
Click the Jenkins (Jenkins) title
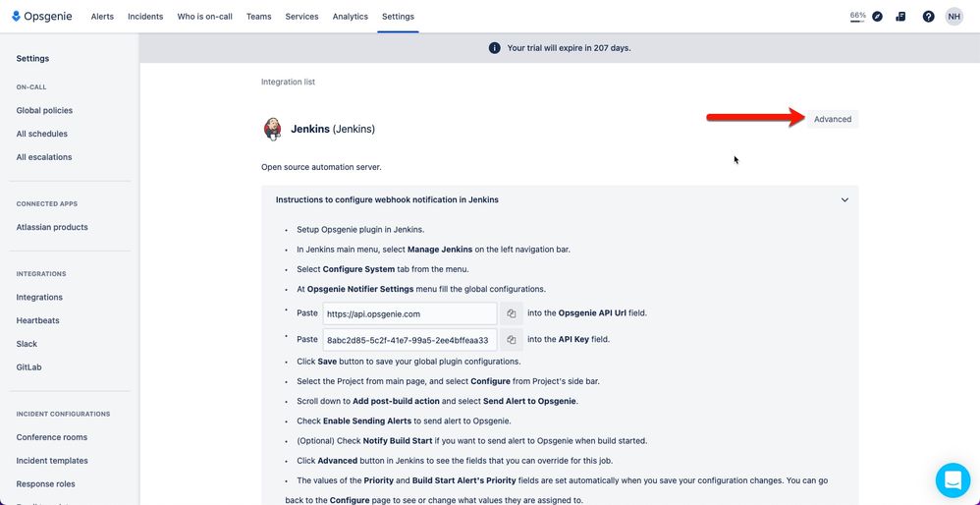pos(333,130)
